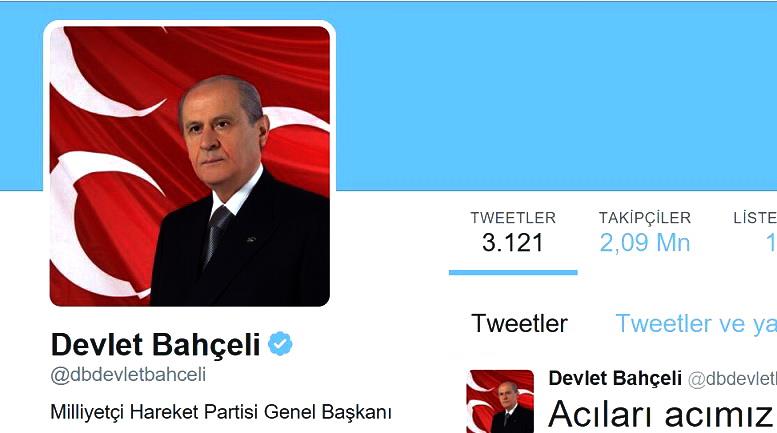This screenshot has height=433, width=777.
Task: Click the blue underline beneath TWEETLER
Action: pyautogui.click(x=513, y=272)
